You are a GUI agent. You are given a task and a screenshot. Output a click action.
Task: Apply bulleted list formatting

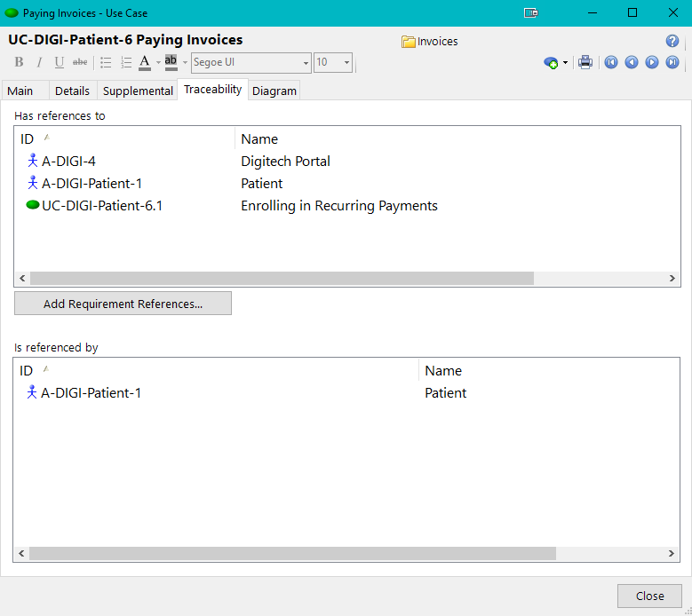coord(106,62)
